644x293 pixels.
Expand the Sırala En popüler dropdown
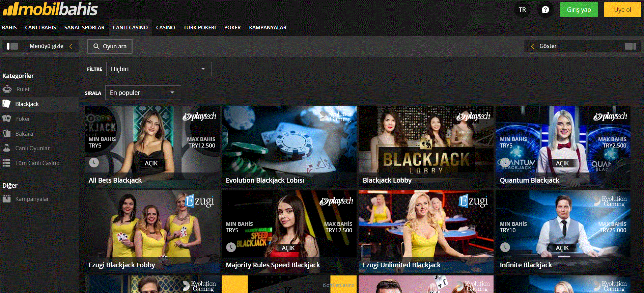[x=143, y=93]
